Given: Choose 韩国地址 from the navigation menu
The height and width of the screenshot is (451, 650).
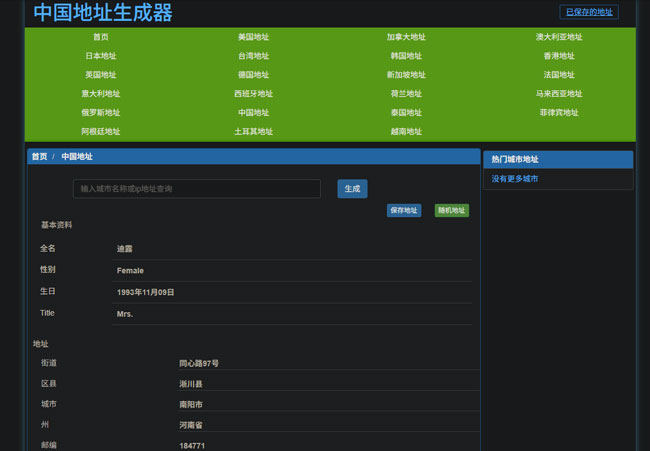Looking at the screenshot, I should (x=406, y=56).
